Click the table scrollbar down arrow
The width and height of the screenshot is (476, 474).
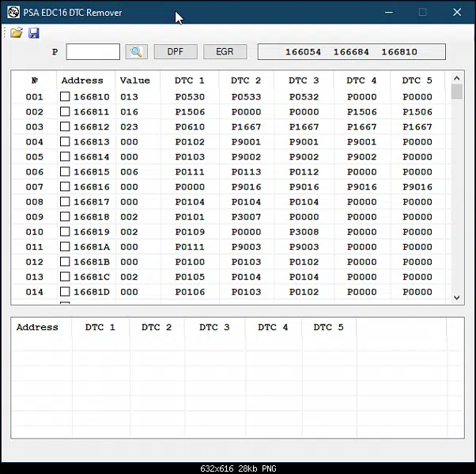(x=457, y=298)
